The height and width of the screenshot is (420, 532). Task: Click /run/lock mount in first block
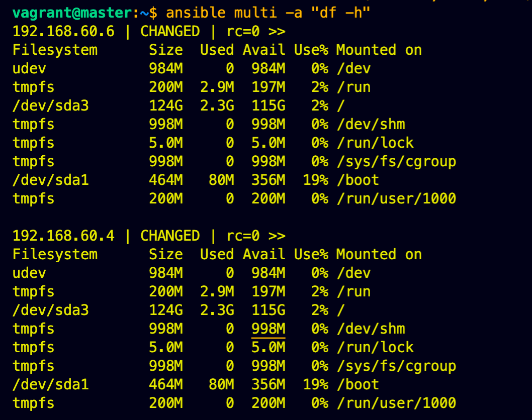click(x=375, y=143)
